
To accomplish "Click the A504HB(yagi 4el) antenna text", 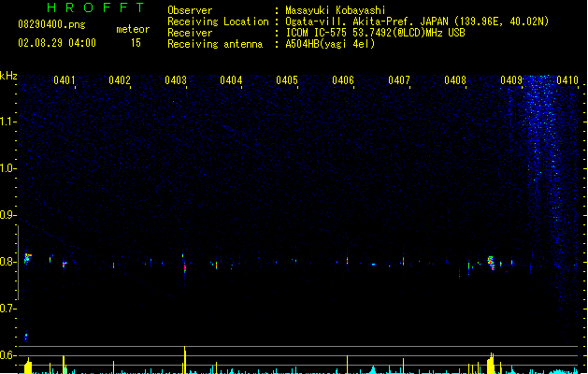I will [x=330, y=44].
